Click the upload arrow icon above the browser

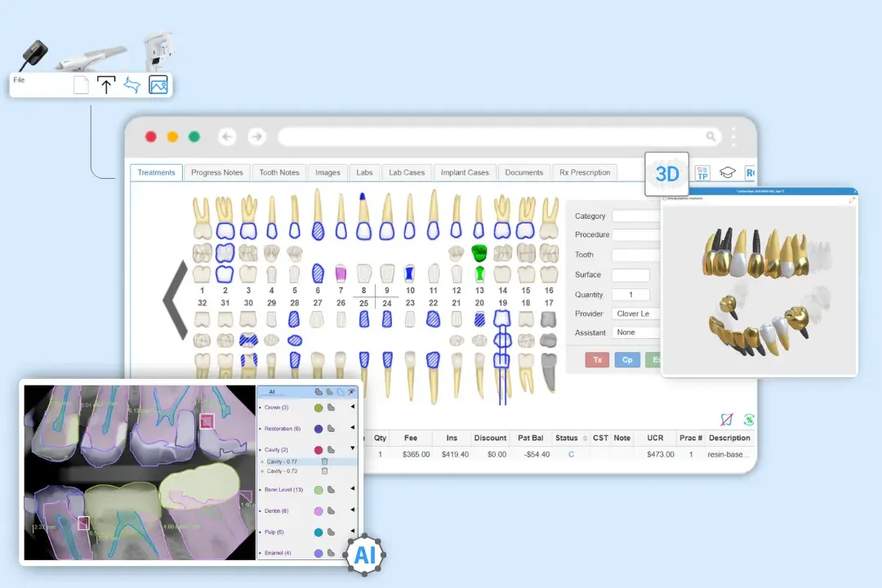(x=107, y=84)
